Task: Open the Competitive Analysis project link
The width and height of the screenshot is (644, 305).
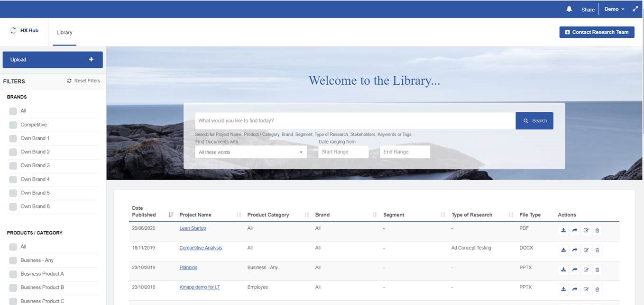Action: (x=201, y=248)
